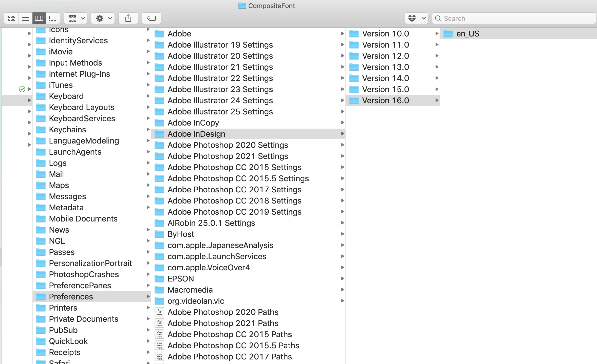
Task: Select Adobe InCopy folder
Action: click(193, 123)
